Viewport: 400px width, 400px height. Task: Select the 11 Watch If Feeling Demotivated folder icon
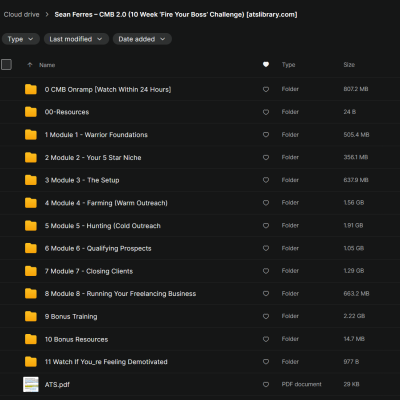pyautogui.click(x=31, y=362)
